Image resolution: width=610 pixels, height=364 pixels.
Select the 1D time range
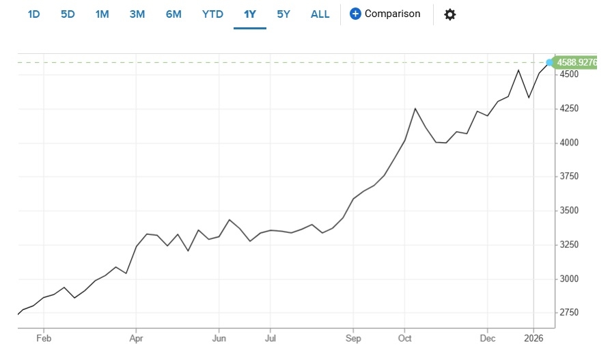pyautogui.click(x=33, y=14)
